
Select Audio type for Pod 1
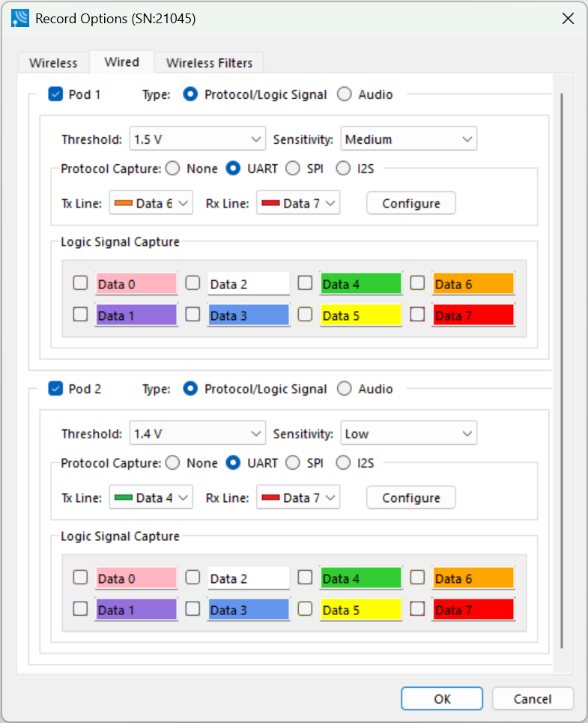pyautogui.click(x=345, y=94)
